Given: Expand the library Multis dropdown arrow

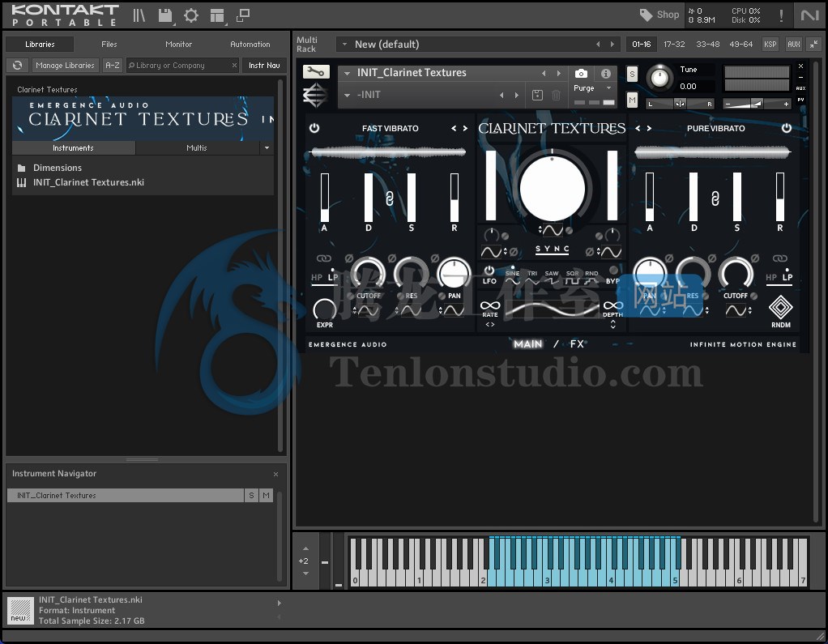Looking at the screenshot, I should click(267, 148).
